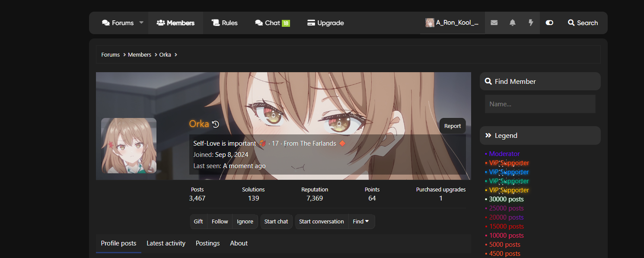The height and width of the screenshot is (258, 644).
Task: Open the Posts count 3,467
Action: (197, 198)
